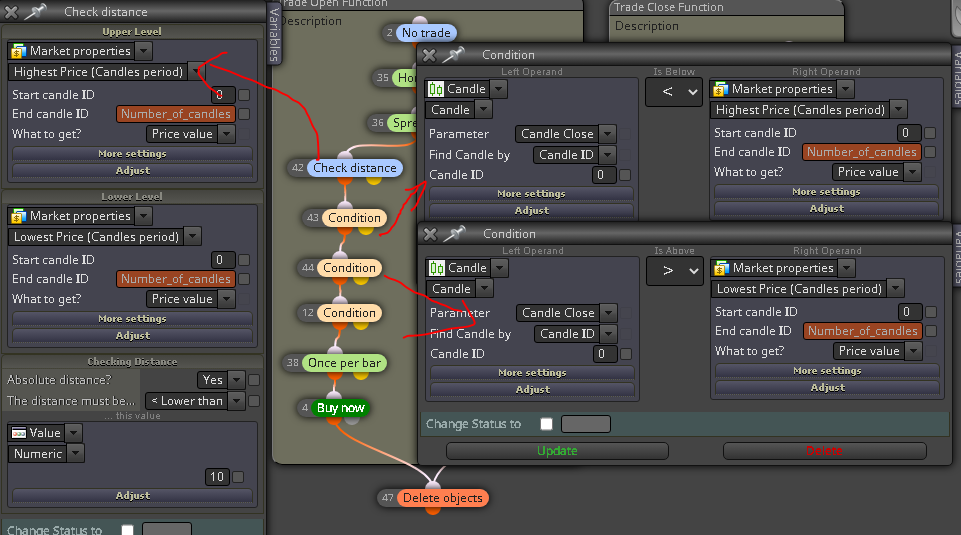Tick the Change Status to checkbox in Condition panel

(x=546, y=424)
